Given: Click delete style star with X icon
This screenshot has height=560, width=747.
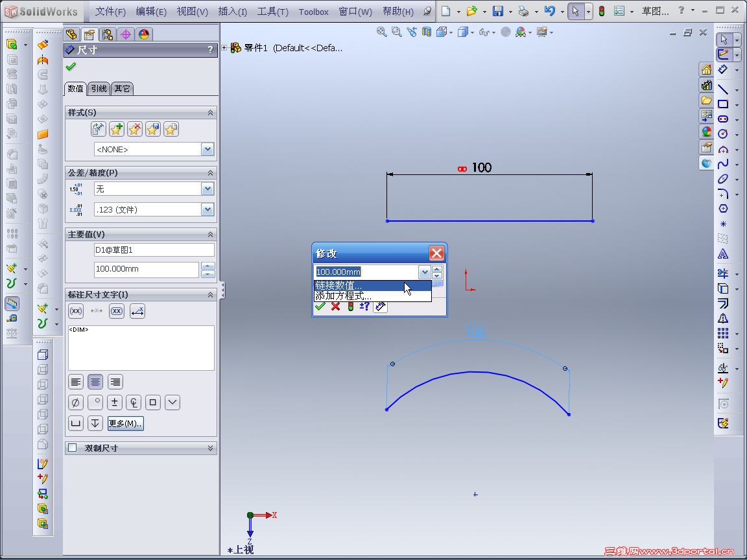Looking at the screenshot, I should pyautogui.click(x=135, y=129).
